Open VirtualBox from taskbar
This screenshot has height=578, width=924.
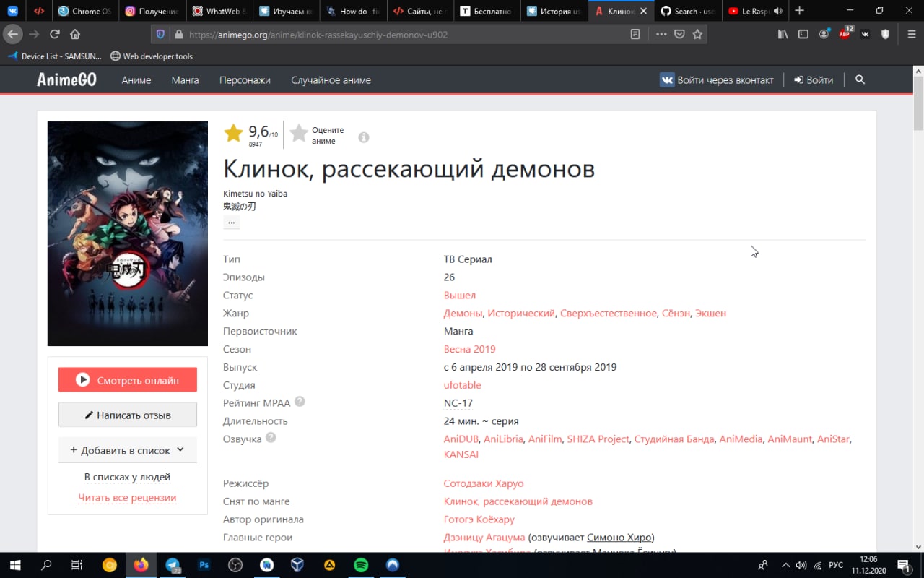[x=297, y=565]
